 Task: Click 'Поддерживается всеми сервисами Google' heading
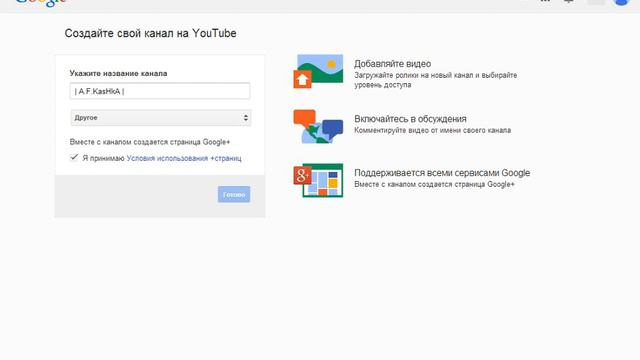pyautogui.click(x=442, y=173)
